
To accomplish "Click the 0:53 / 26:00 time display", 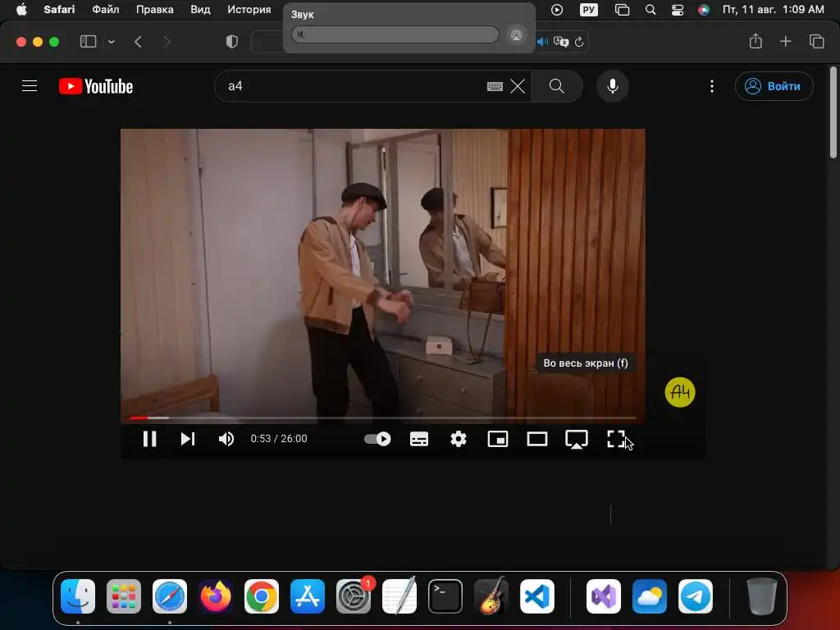I will pos(279,439).
